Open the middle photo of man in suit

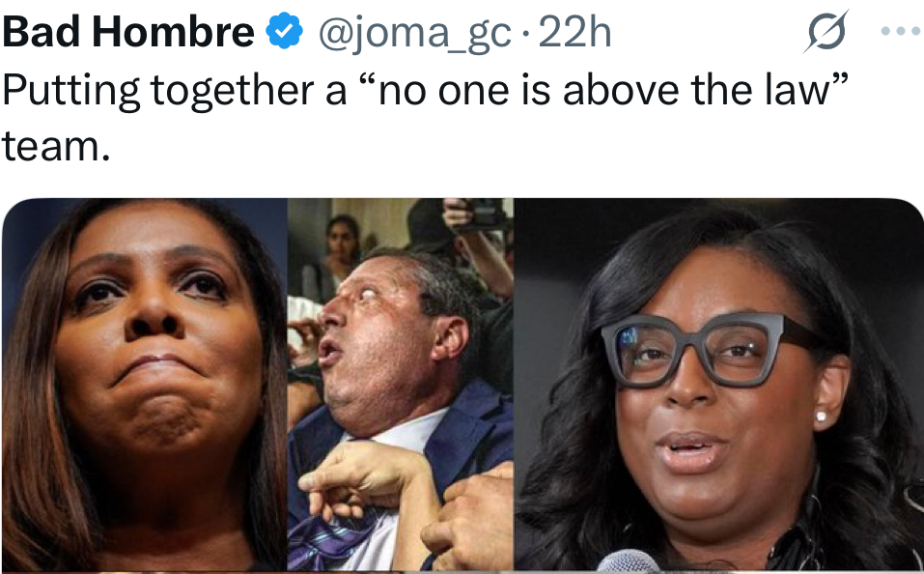(x=401, y=385)
